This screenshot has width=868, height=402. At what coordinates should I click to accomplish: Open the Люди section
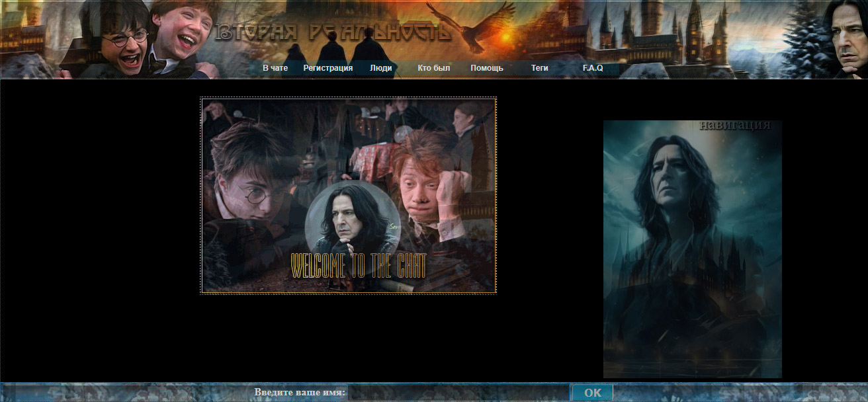pyautogui.click(x=380, y=68)
